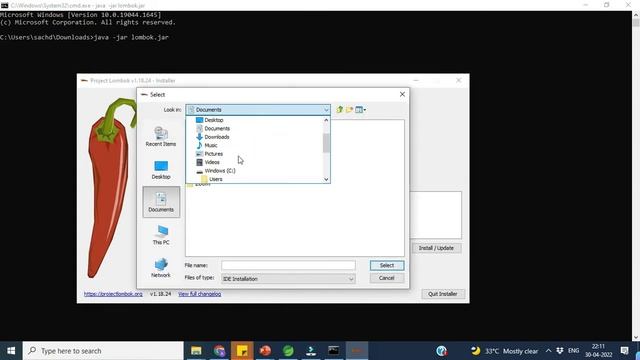Click the dropdown list scroll down arrow

coord(326,179)
